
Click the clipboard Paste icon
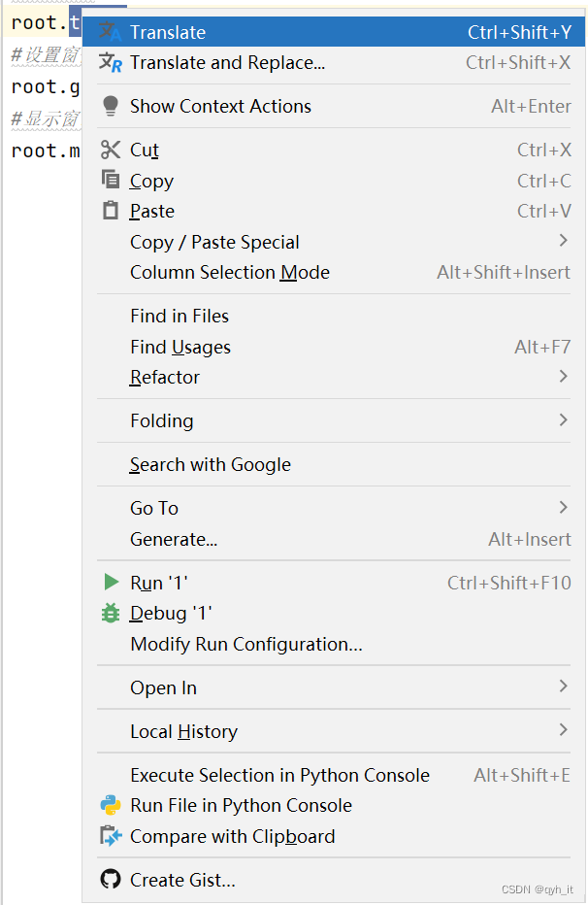pyautogui.click(x=111, y=211)
